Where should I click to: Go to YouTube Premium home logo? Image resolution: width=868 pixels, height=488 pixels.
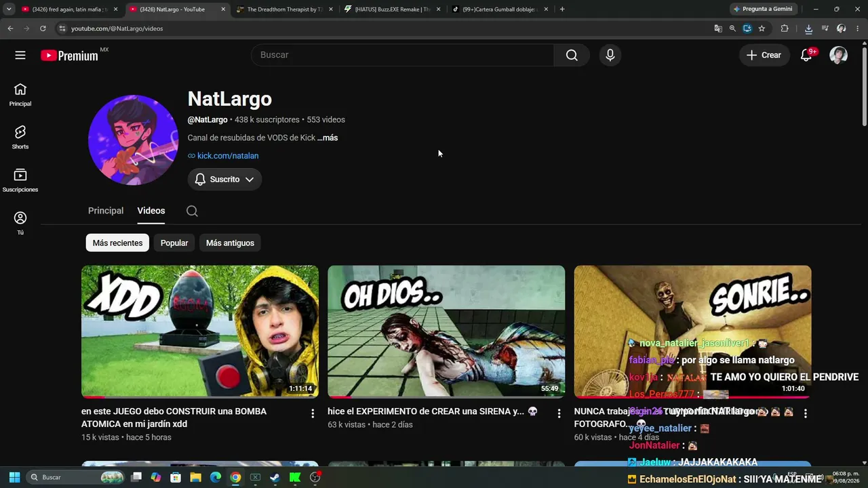(70, 56)
